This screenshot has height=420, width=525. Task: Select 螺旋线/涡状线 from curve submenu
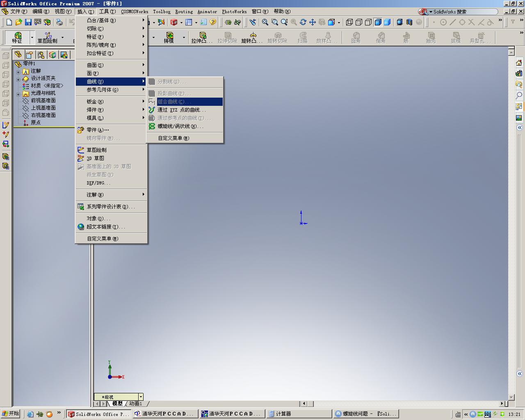click(185, 126)
